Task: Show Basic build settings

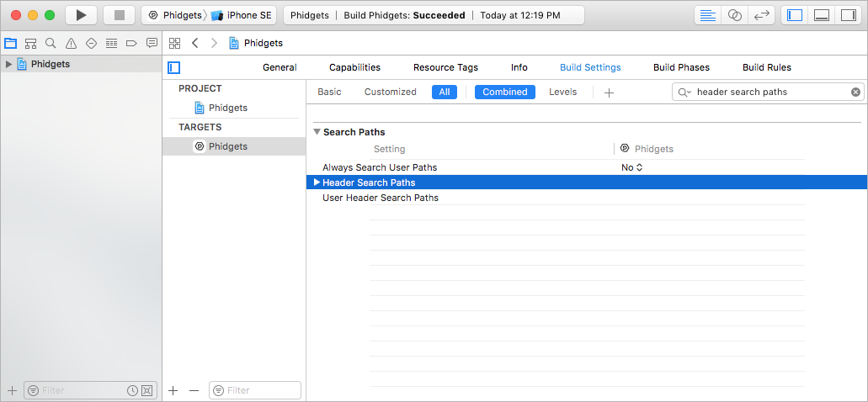Action: point(329,92)
